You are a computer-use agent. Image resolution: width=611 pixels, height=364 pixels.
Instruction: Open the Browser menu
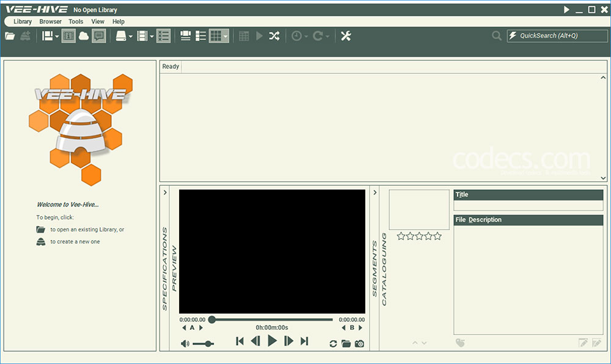coord(50,21)
